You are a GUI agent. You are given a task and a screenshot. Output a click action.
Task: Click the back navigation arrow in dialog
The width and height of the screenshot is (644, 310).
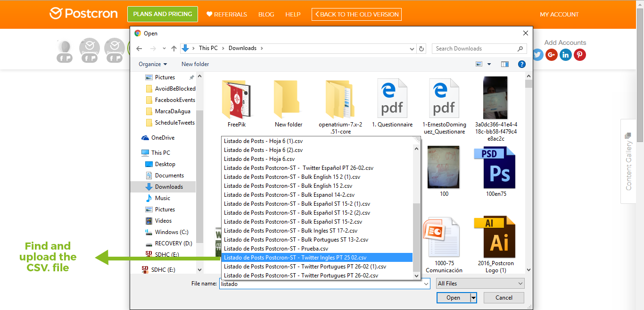(139, 48)
